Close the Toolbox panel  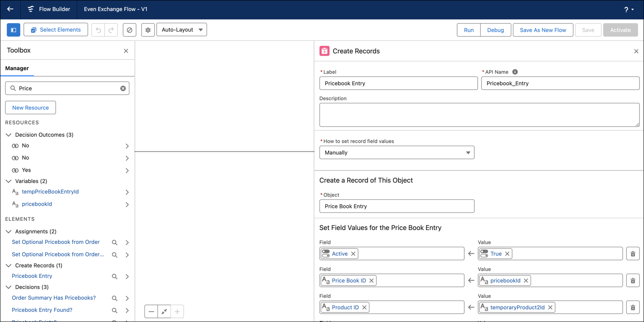(126, 51)
